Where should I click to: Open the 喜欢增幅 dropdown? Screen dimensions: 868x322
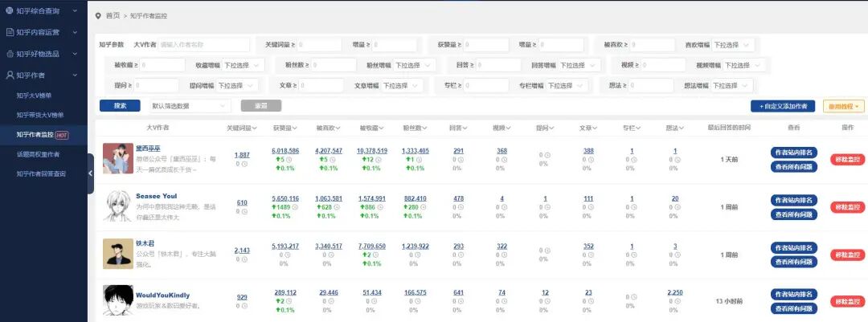pyautogui.click(x=732, y=45)
